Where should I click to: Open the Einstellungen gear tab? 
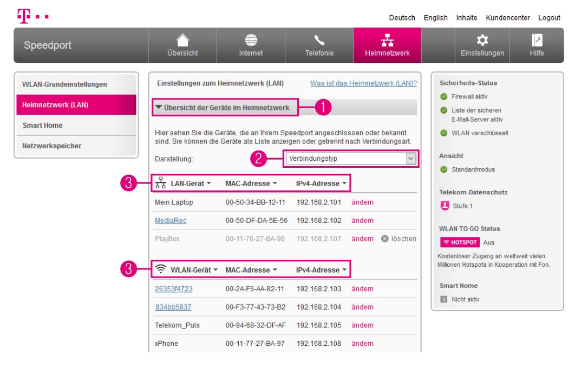tap(482, 45)
